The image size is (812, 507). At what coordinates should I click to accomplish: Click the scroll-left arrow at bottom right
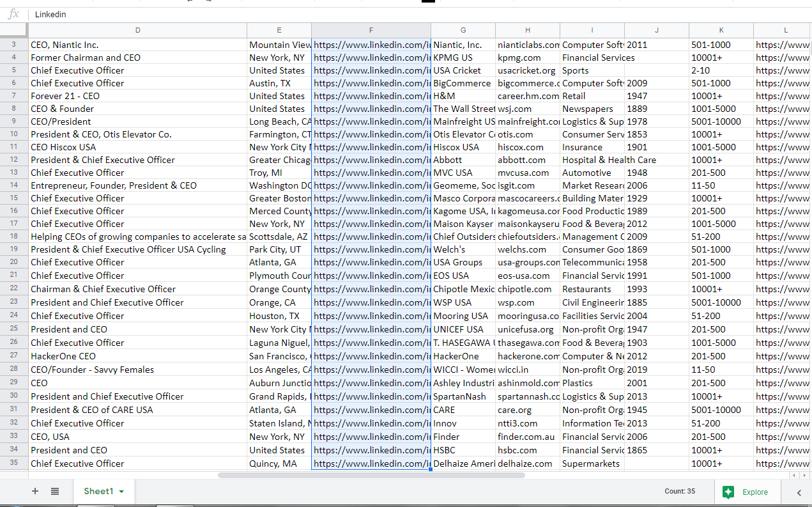[x=794, y=476]
